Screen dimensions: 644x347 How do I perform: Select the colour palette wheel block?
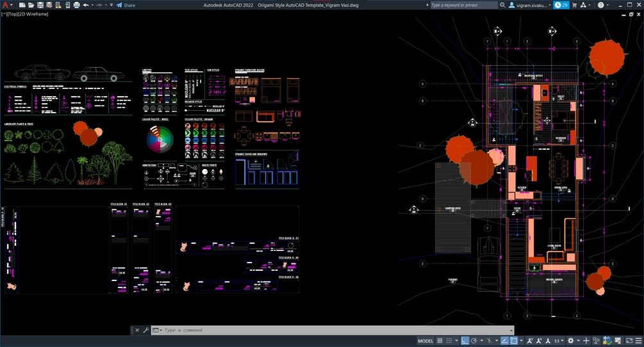pyautogui.click(x=160, y=139)
